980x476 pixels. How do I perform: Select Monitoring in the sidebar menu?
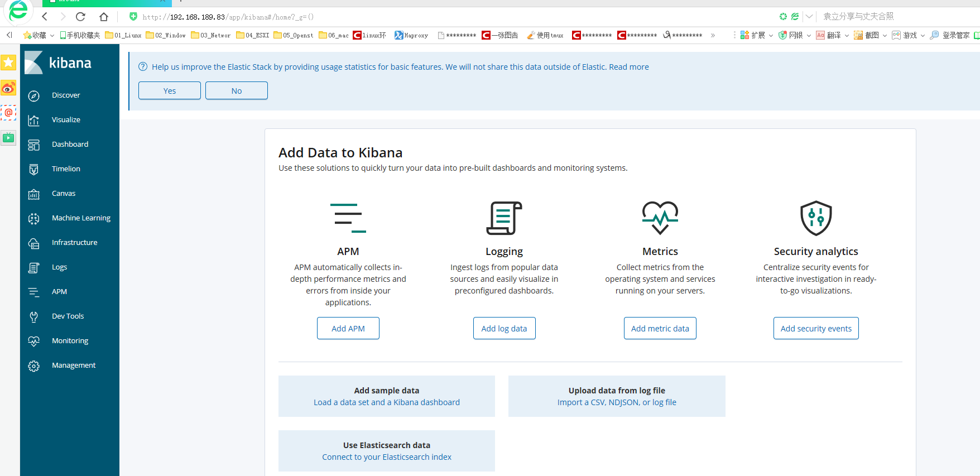point(70,341)
